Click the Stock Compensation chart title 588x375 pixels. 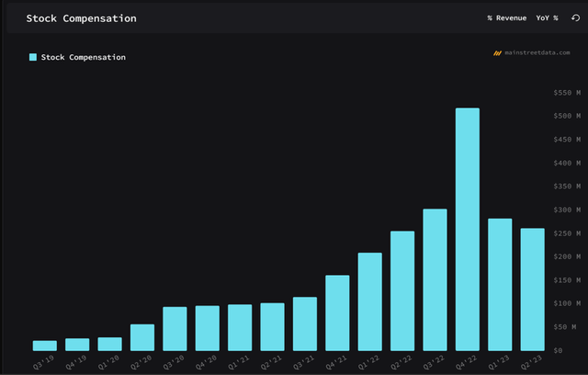81,18
